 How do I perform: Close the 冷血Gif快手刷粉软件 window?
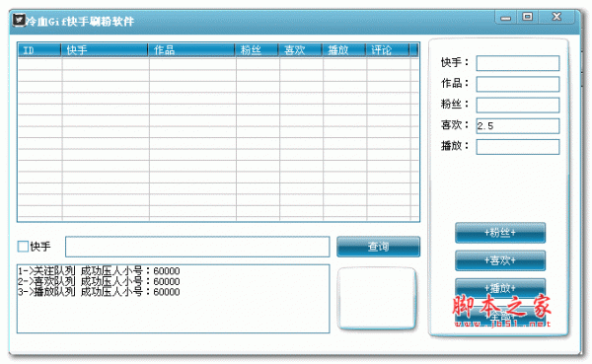tap(556, 17)
